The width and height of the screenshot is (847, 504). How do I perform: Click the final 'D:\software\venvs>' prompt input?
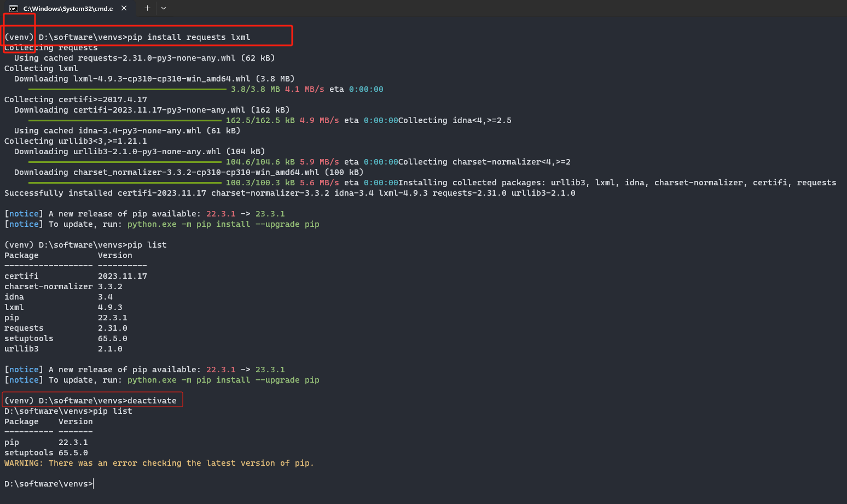(x=49, y=484)
